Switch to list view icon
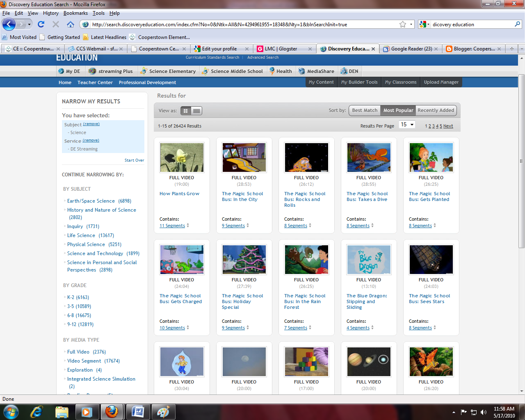525x420 pixels. coord(196,111)
